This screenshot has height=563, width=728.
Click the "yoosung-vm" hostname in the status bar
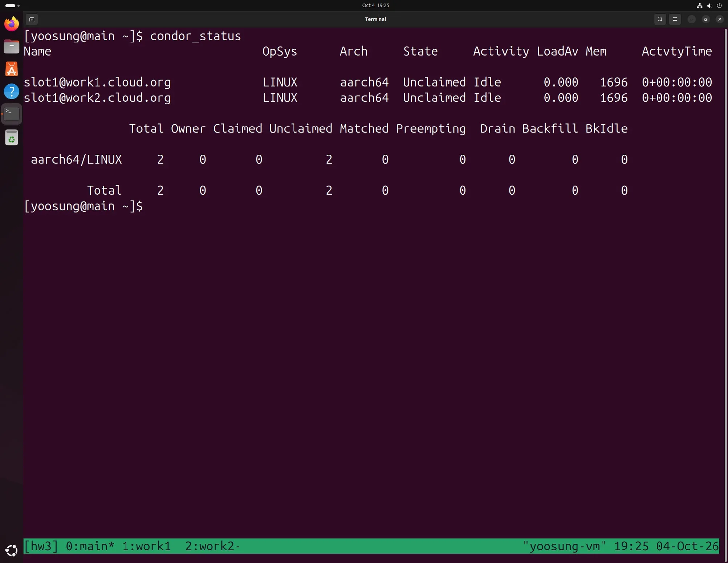click(564, 546)
